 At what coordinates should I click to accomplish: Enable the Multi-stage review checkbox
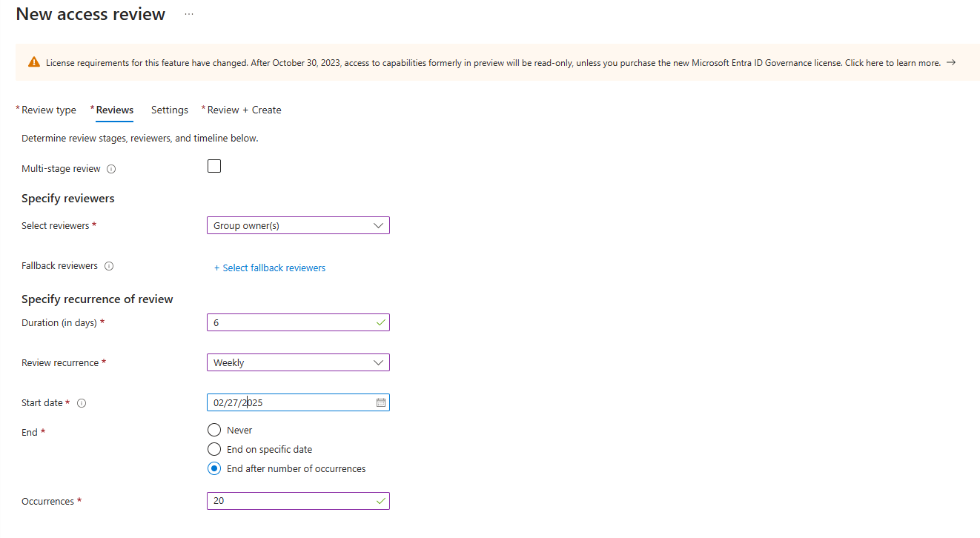[214, 165]
